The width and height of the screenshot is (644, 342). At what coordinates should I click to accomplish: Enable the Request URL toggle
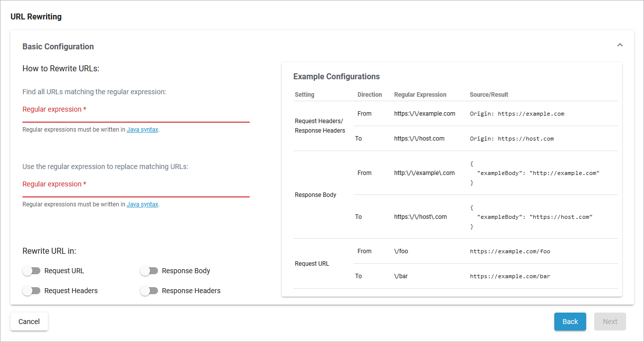click(31, 271)
